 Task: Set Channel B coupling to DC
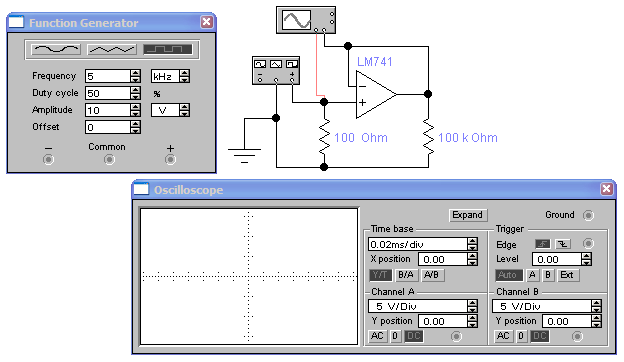click(540, 336)
